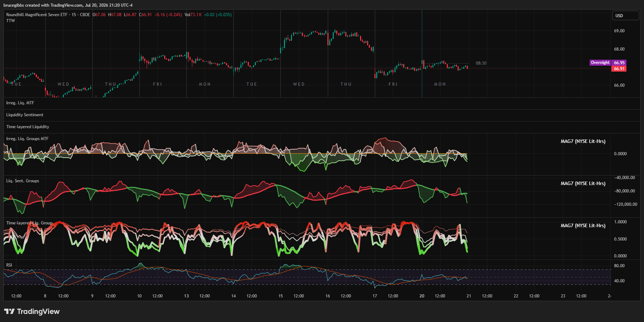The image size is (644, 322).
Task: Click the purple 66.95 price tag
Action: click(x=619, y=63)
